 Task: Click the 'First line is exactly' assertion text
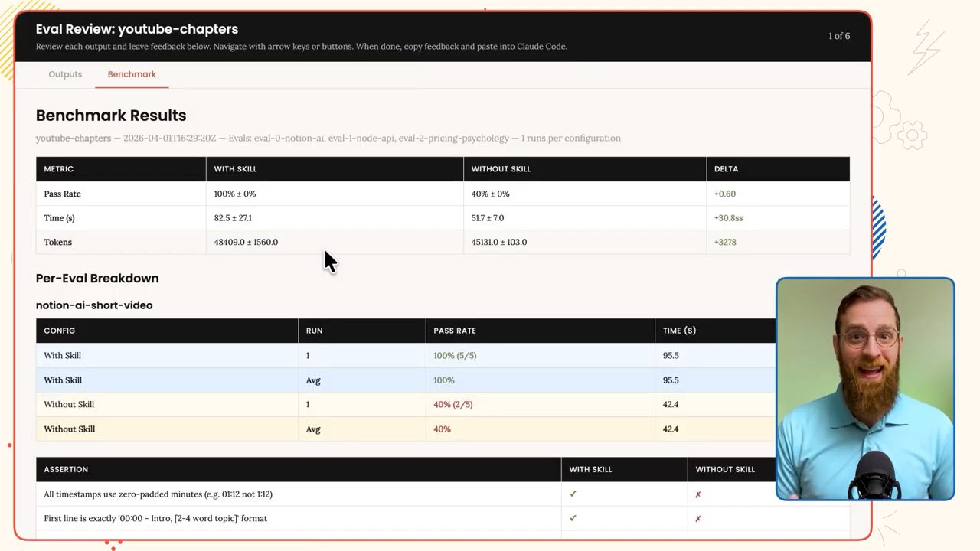[x=155, y=518]
